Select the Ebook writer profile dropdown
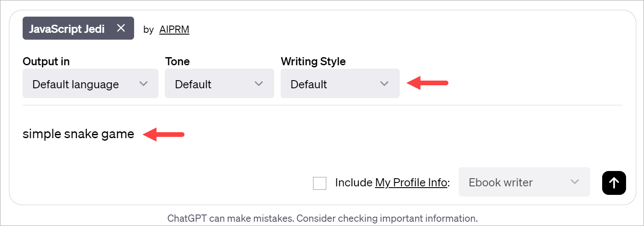Image resolution: width=644 pixels, height=226 pixels. click(x=524, y=182)
